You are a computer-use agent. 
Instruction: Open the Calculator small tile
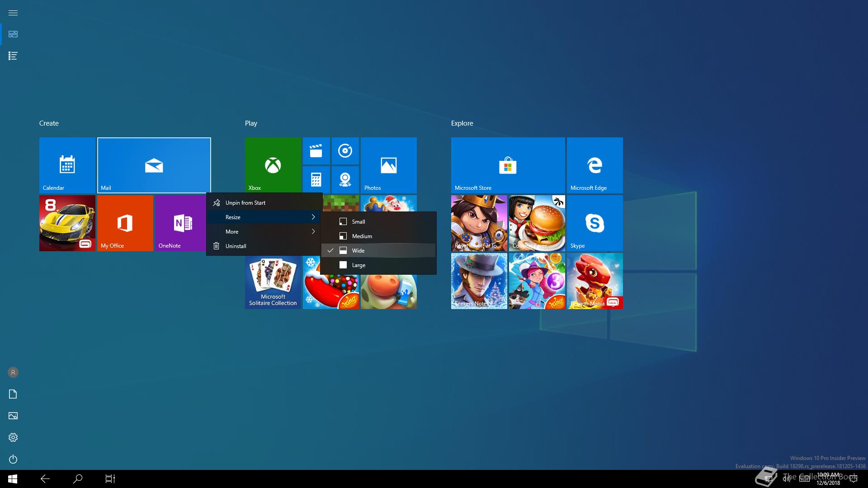316,180
